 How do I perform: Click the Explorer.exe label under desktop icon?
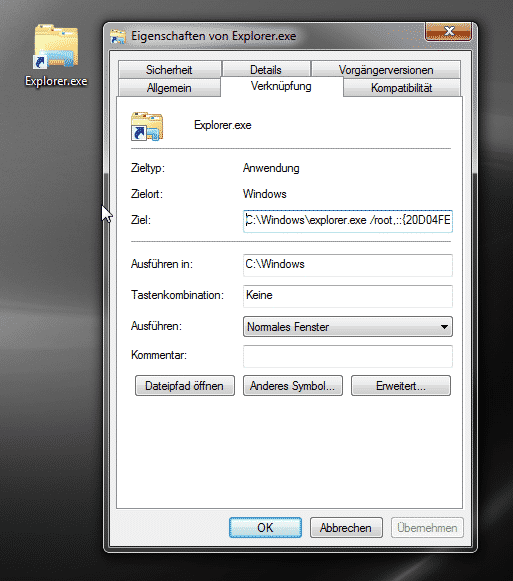point(56,81)
